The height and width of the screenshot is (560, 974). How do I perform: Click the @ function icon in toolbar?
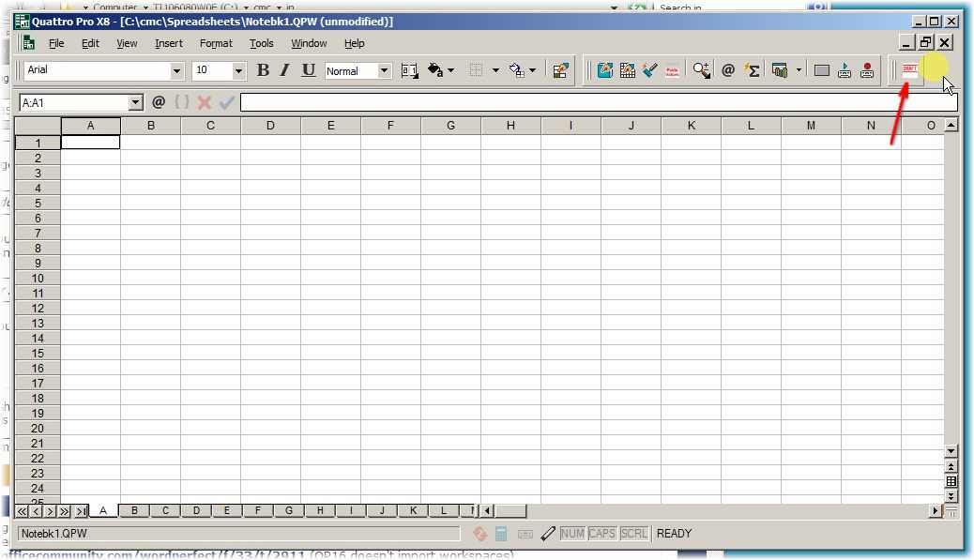[x=728, y=70]
